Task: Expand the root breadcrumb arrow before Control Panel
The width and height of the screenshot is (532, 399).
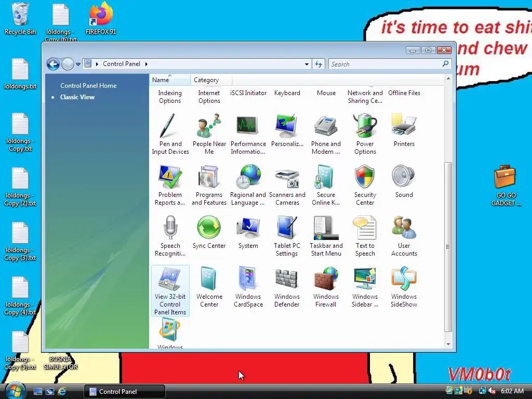Action: (x=97, y=64)
